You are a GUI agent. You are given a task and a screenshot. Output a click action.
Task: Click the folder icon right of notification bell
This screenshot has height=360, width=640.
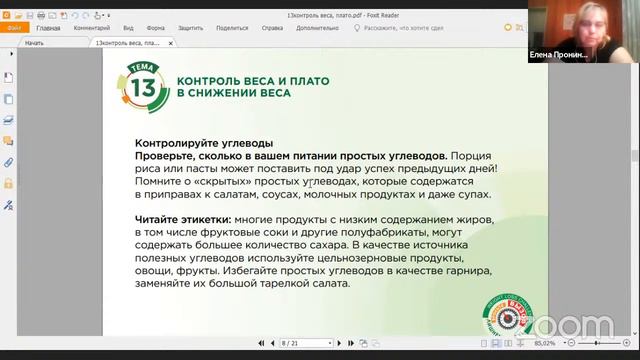[519, 27]
